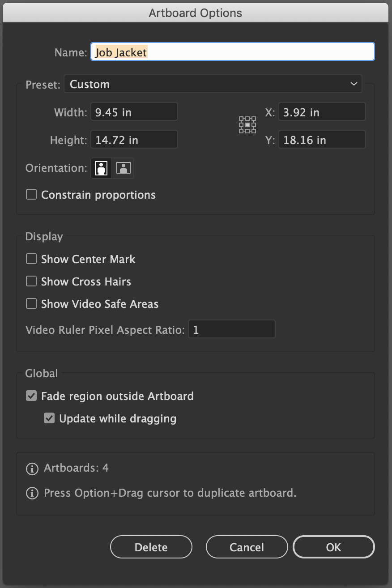Uncheck Fade region outside Artboard
Viewport: 392px width, 588px height.
(31, 396)
